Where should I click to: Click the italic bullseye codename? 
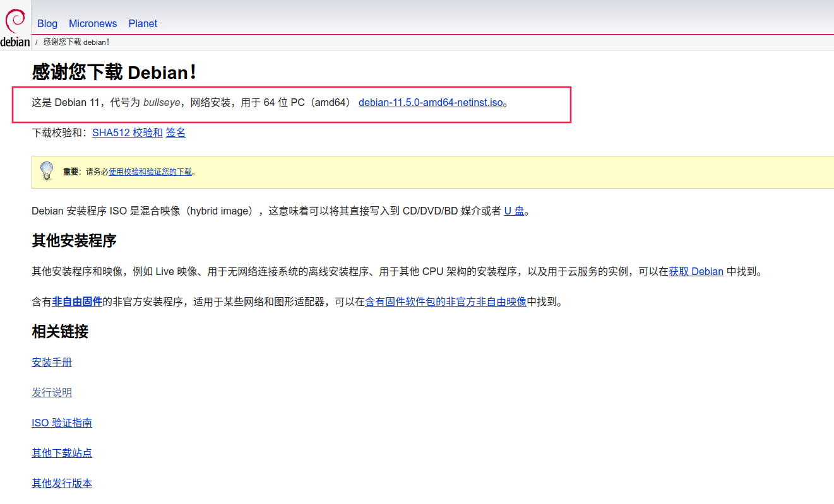tap(162, 102)
